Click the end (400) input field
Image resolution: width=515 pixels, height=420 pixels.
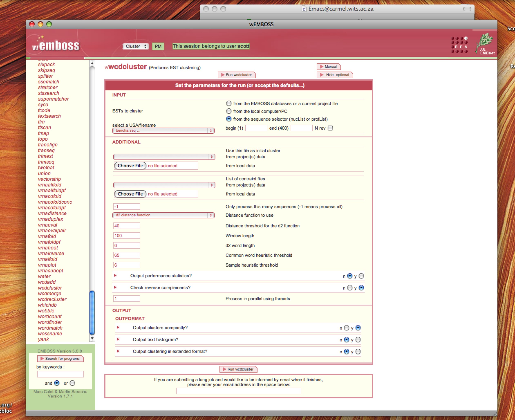tap(301, 128)
